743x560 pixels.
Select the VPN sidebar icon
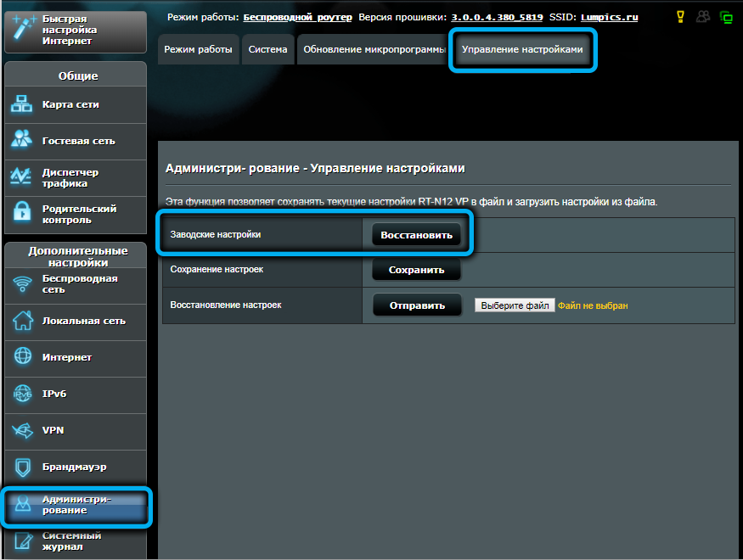tap(22, 430)
